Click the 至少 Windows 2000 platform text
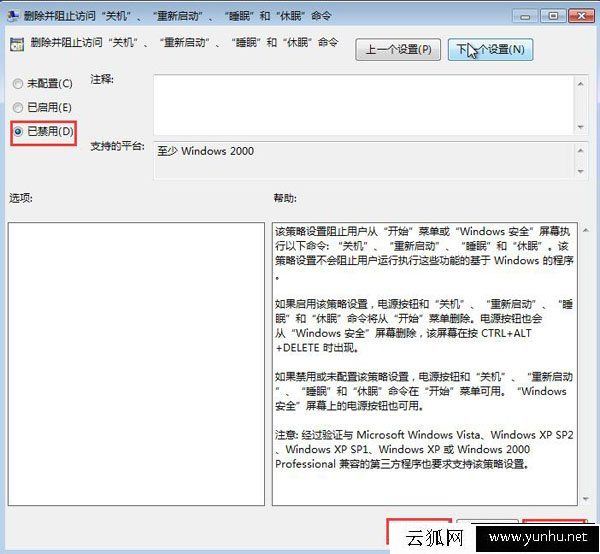Image resolution: width=600 pixels, height=554 pixels. 205,151
